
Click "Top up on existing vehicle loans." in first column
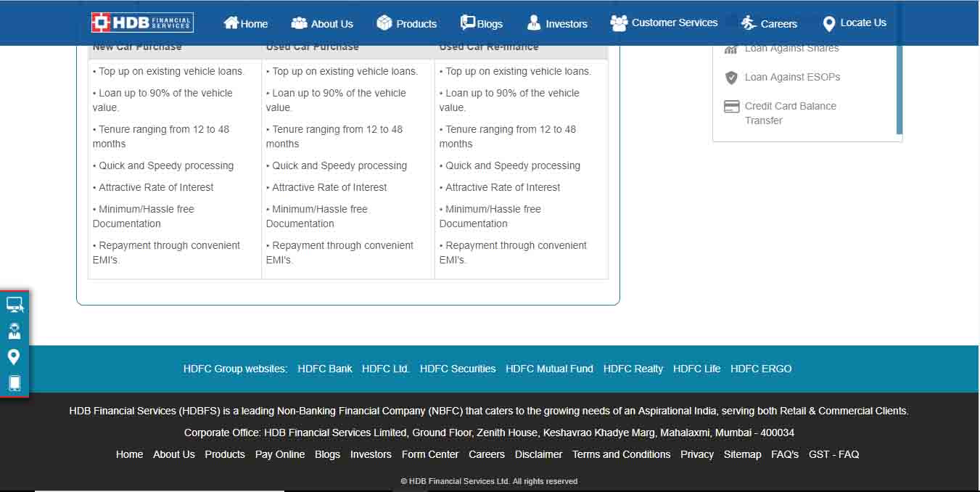tap(169, 71)
